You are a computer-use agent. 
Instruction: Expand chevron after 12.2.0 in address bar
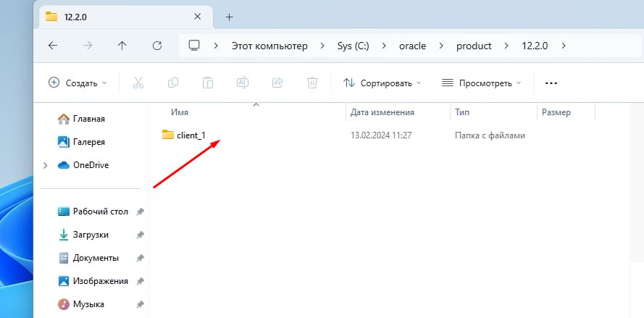[x=564, y=46]
